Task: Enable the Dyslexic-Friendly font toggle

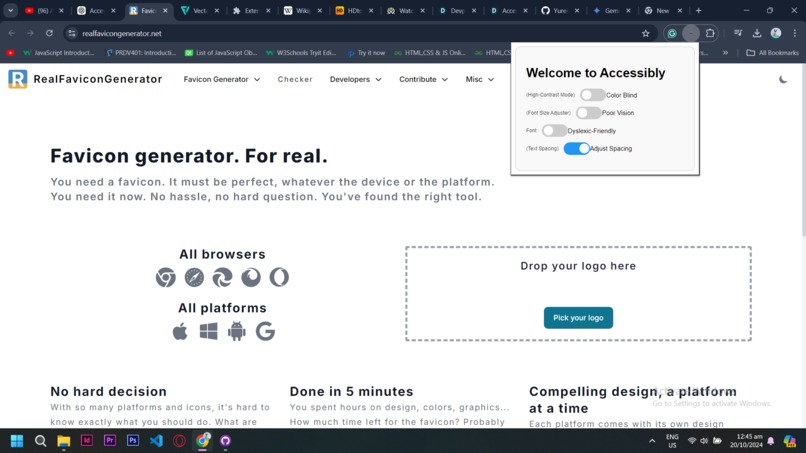Action: click(x=554, y=131)
